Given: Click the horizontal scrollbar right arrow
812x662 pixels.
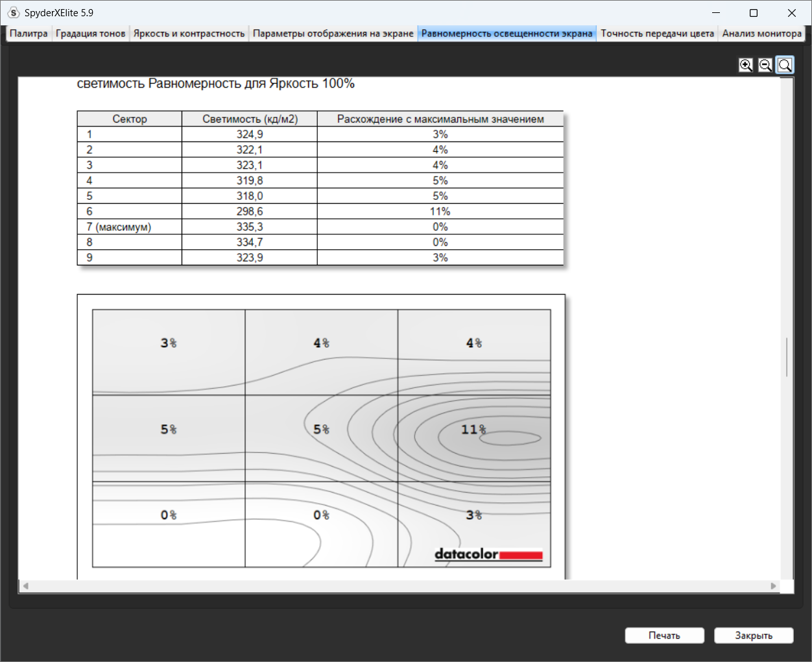Looking at the screenshot, I should pyautogui.click(x=773, y=586).
